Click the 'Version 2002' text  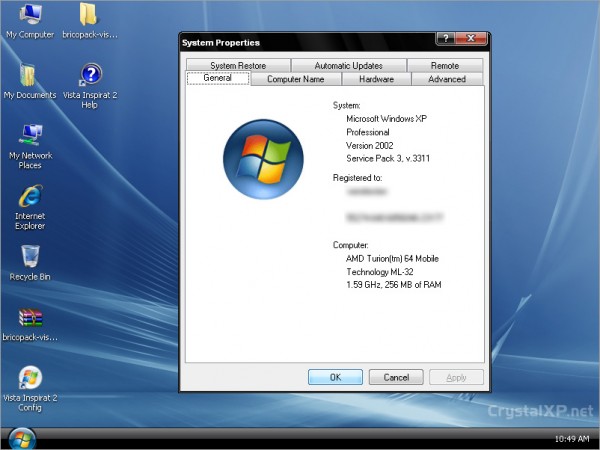pos(370,145)
